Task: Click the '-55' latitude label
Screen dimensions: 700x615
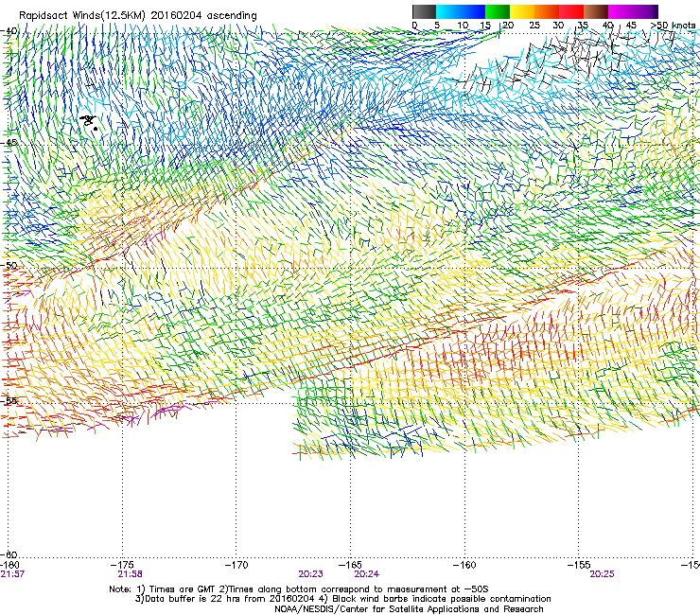Action: click(x=9, y=400)
